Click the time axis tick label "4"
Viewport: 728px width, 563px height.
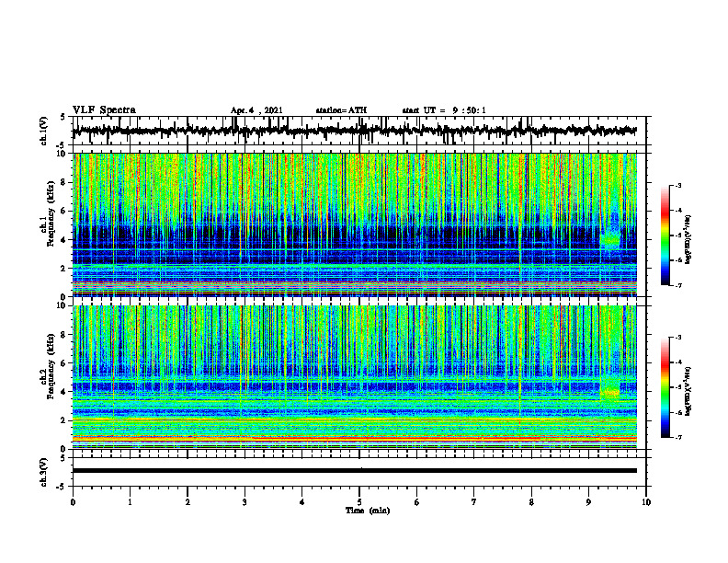(x=302, y=502)
